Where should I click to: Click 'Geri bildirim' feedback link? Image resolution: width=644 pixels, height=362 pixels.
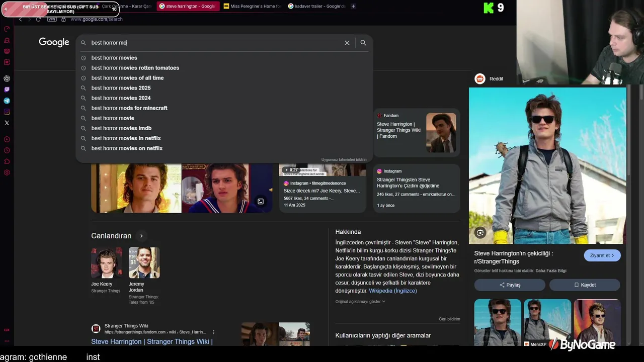coord(449,319)
